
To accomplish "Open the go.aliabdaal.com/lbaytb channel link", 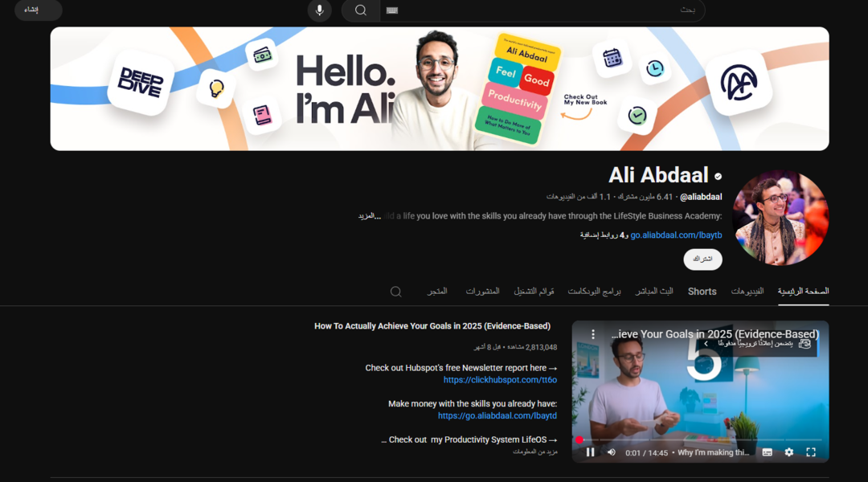I will pos(676,235).
